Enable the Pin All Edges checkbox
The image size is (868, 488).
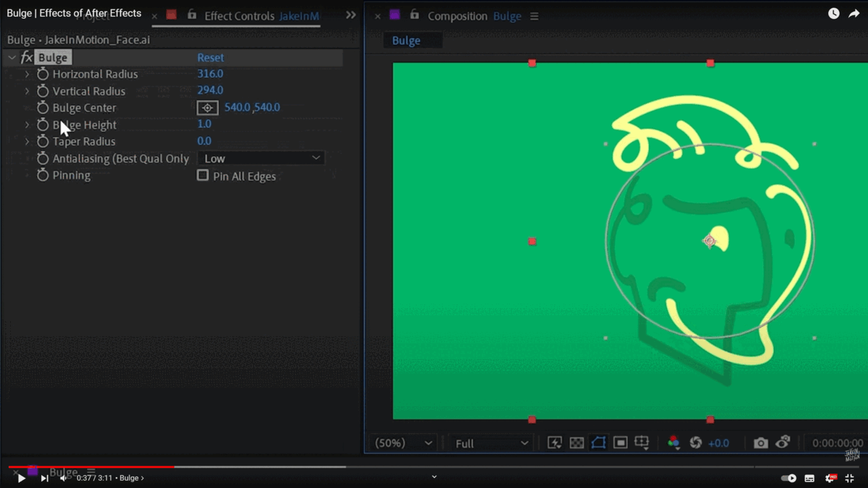tap(203, 176)
